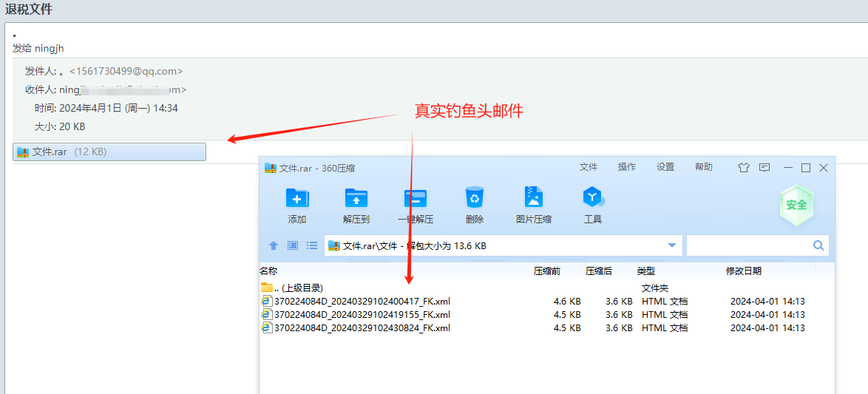This screenshot has width=868, height=394.
Task: Switch to thumbnail view mode icon
Action: [x=293, y=245]
